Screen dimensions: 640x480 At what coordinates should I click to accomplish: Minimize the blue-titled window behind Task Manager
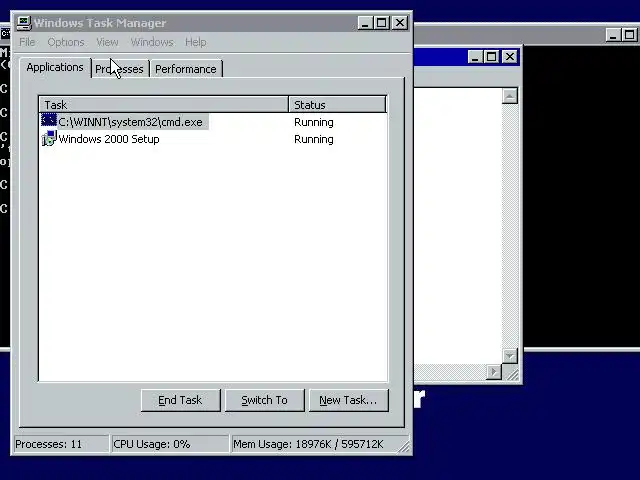point(475,57)
